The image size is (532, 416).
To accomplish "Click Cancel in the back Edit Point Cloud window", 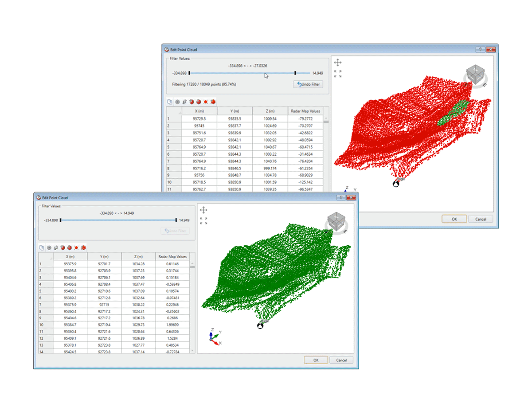I will coord(481,219).
